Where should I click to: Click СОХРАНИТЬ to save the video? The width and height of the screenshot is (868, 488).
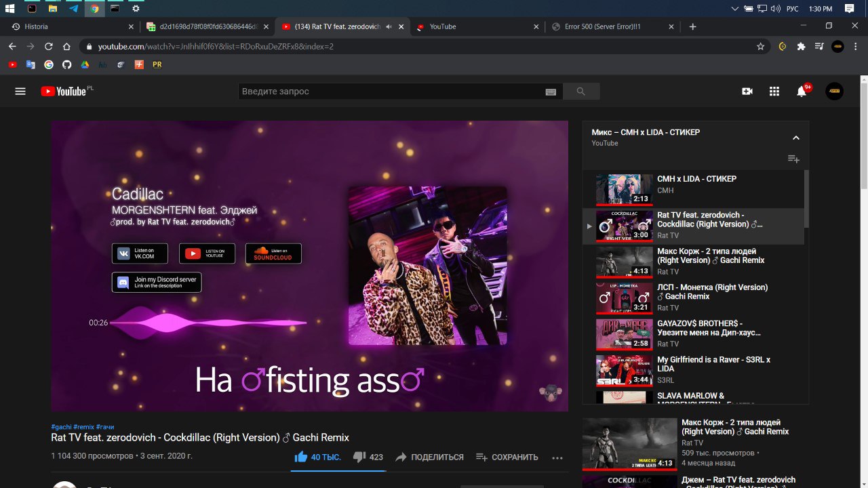pos(507,457)
